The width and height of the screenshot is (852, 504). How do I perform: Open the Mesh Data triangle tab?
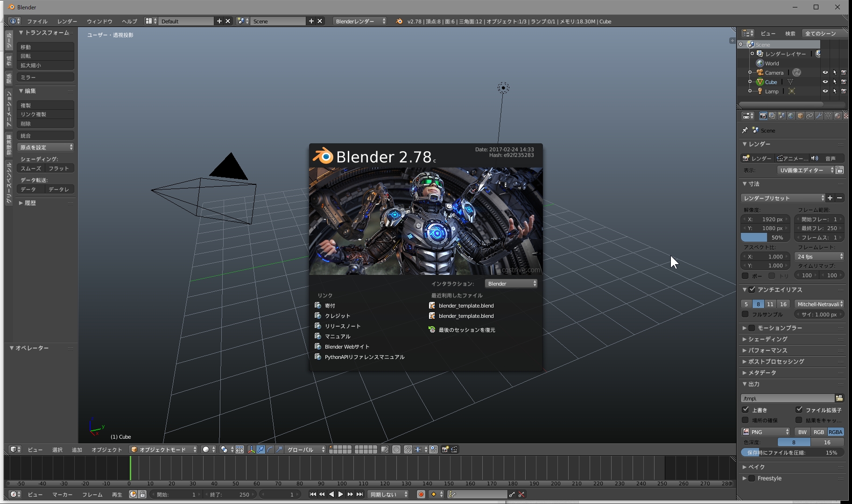pos(828,116)
